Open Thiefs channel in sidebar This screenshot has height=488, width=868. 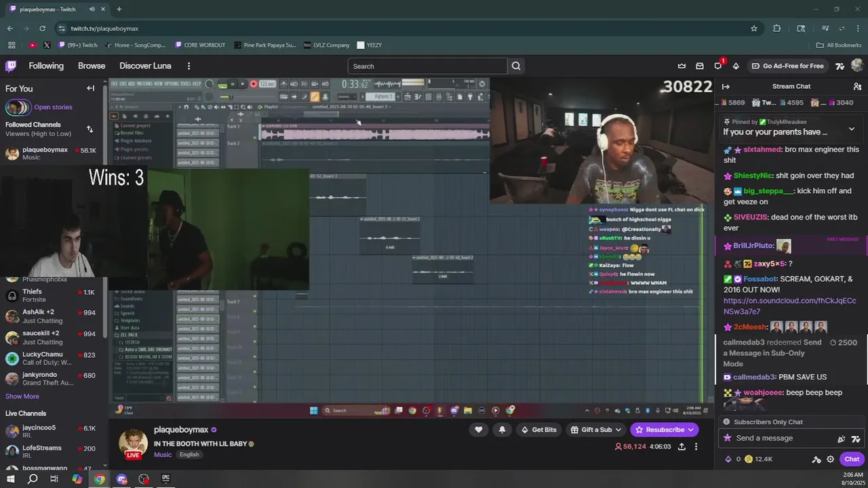coord(51,296)
